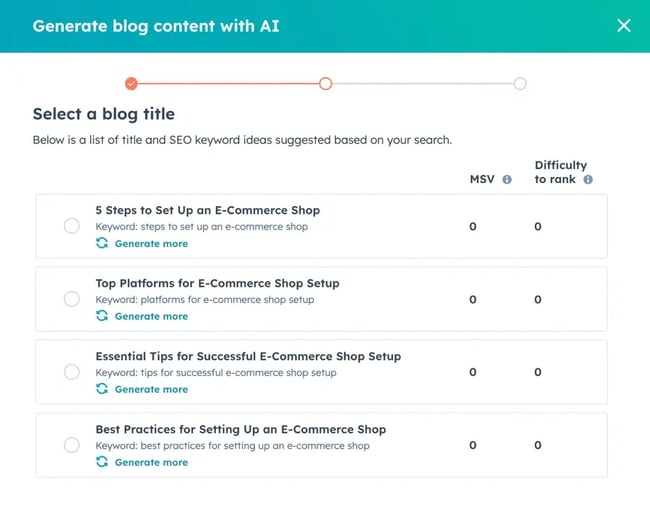Click the MSV info icon
Image resolution: width=650 pixels, height=514 pixels.
(507, 180)
